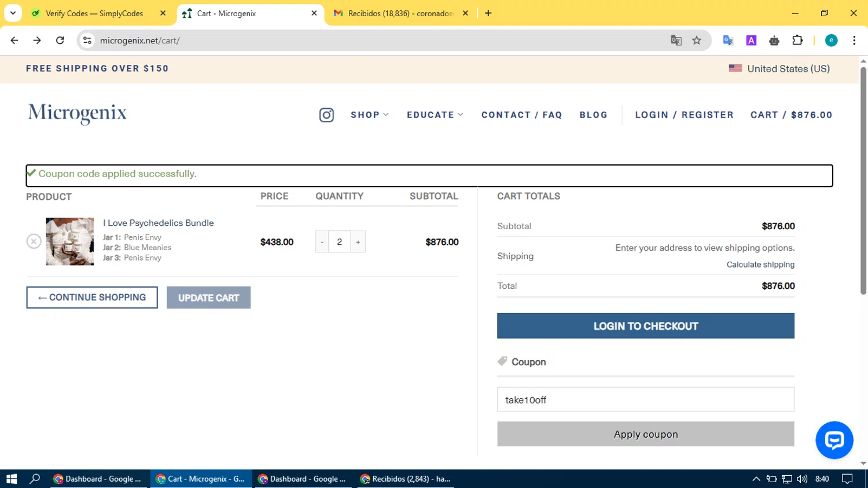Open the Chrome profile avatar
The width and height of the screenshot is (868, 488).
click(x=831, y=41)
